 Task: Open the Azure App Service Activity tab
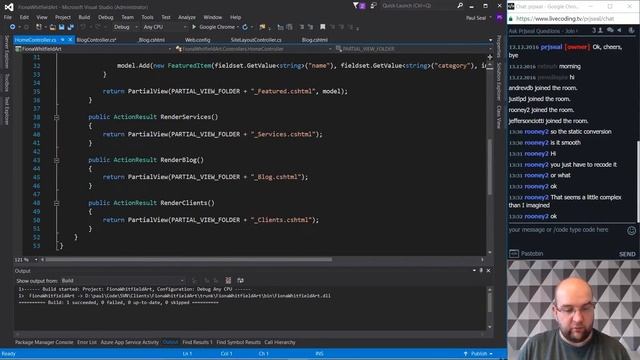129,342
